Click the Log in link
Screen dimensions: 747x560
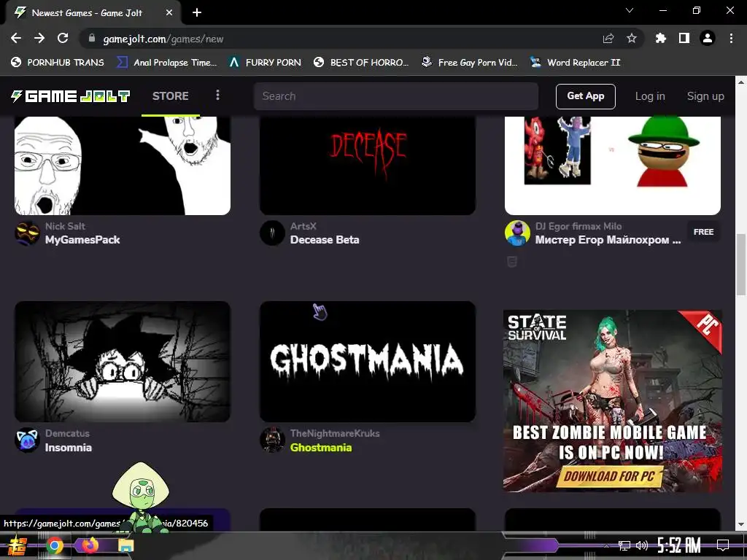coord(650,96)
